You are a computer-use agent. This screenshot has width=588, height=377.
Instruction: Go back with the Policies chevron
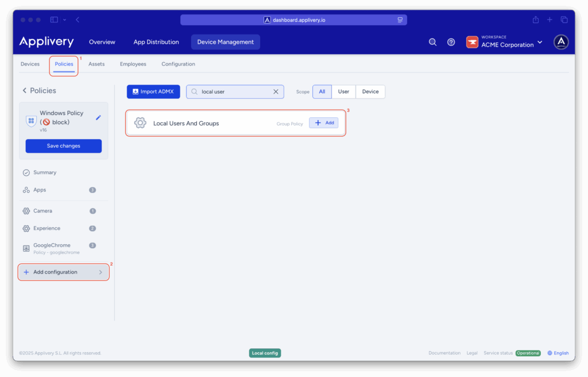pyautogui.click(x=24, y=90)
